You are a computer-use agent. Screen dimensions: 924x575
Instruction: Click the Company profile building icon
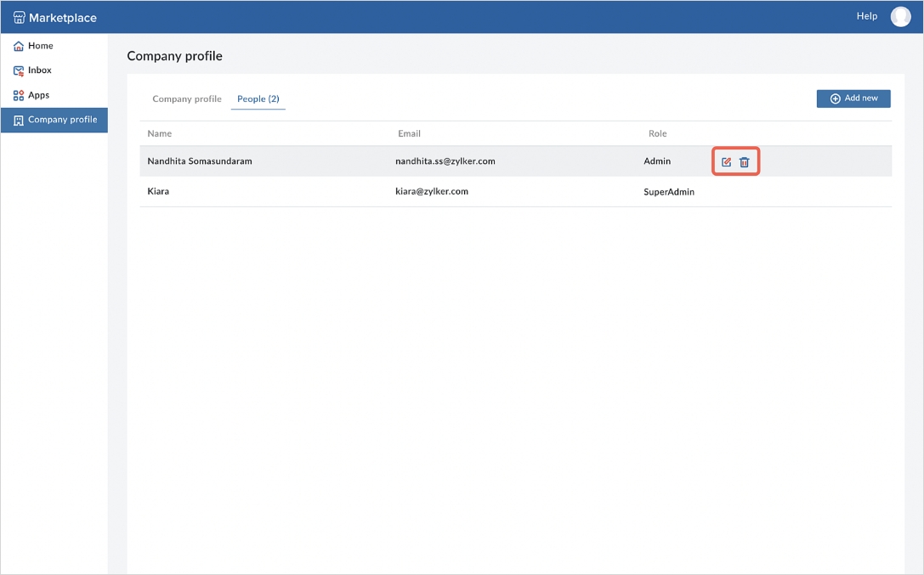(19, 120)
